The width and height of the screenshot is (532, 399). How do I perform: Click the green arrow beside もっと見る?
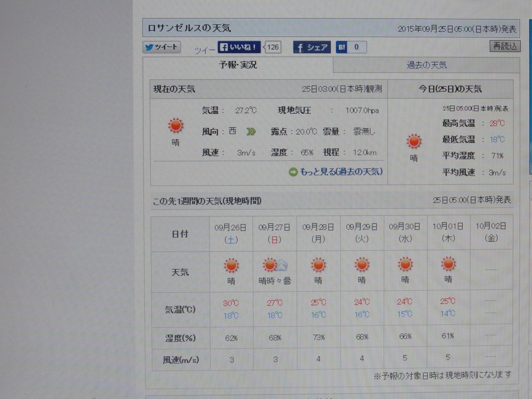coord(293,172)
